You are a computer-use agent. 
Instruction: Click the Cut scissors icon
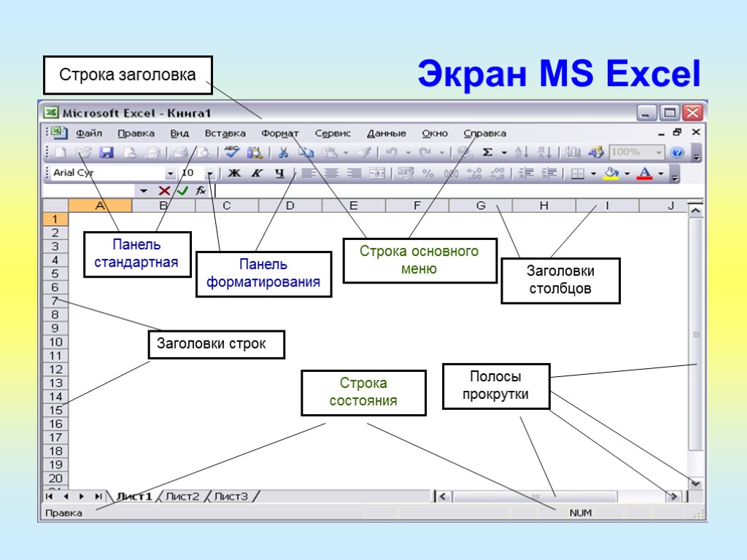pyautogui.click(x=283, y=153)
